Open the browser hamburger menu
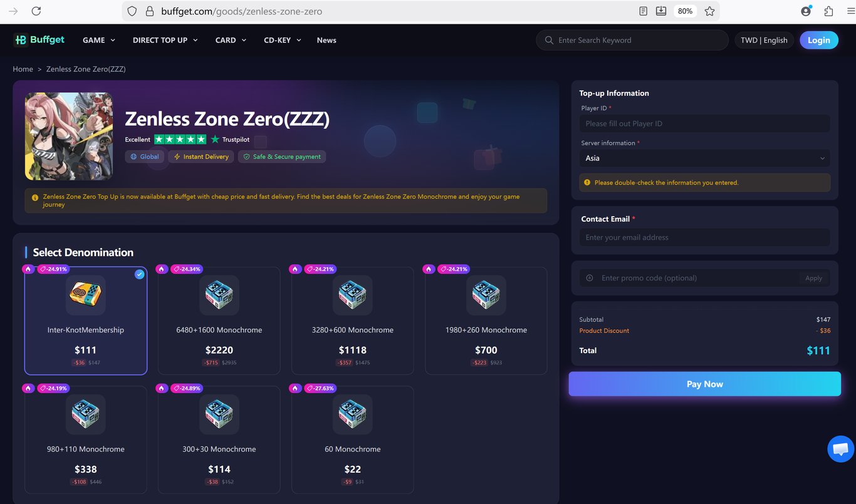The image size is (856, 504). pyautogui.click(x=850, y=11)
